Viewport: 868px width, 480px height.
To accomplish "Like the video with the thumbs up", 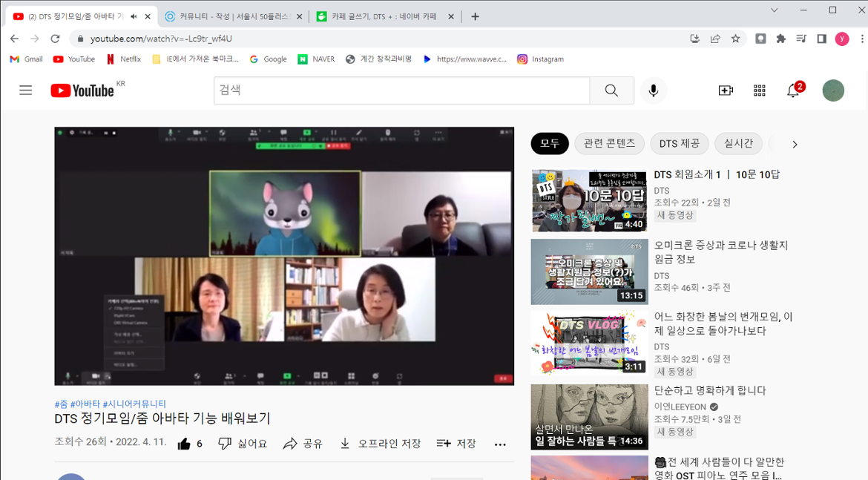I will click(183, 443).
